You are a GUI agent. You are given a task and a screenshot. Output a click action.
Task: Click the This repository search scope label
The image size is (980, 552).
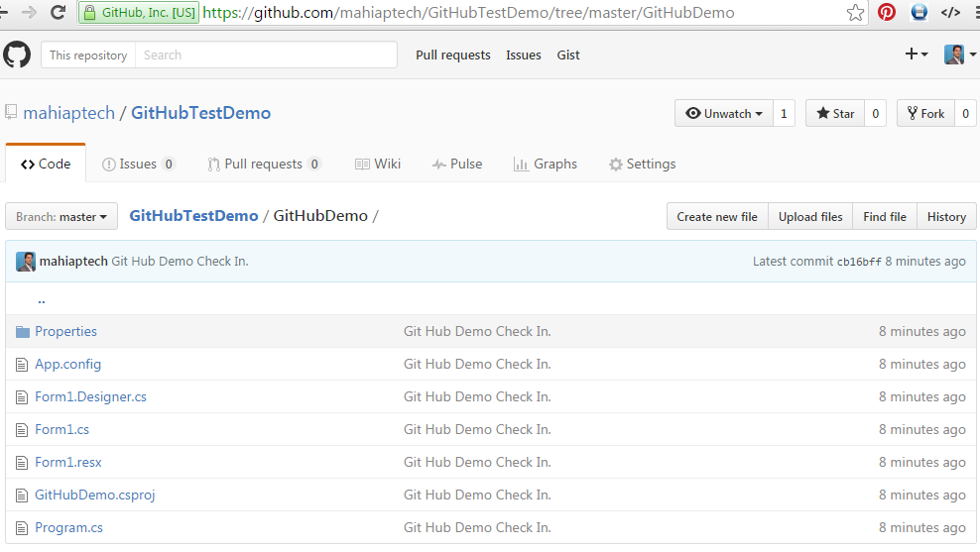click(88, 55)
